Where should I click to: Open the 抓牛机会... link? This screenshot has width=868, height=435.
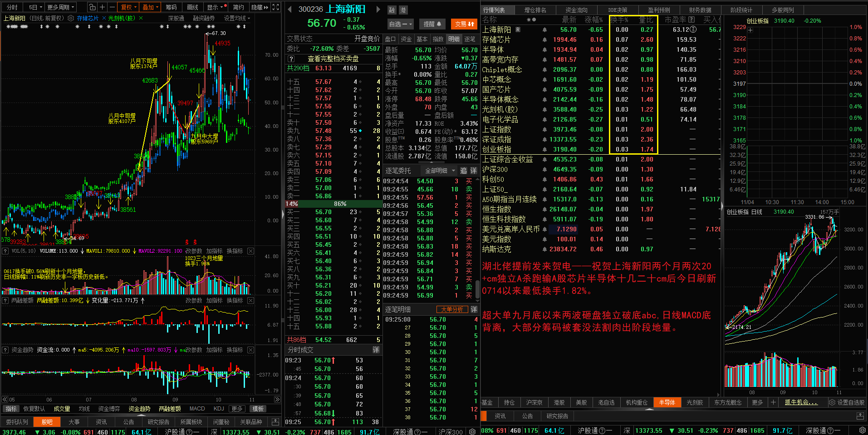pyautogui.click(x=801, y=402)
